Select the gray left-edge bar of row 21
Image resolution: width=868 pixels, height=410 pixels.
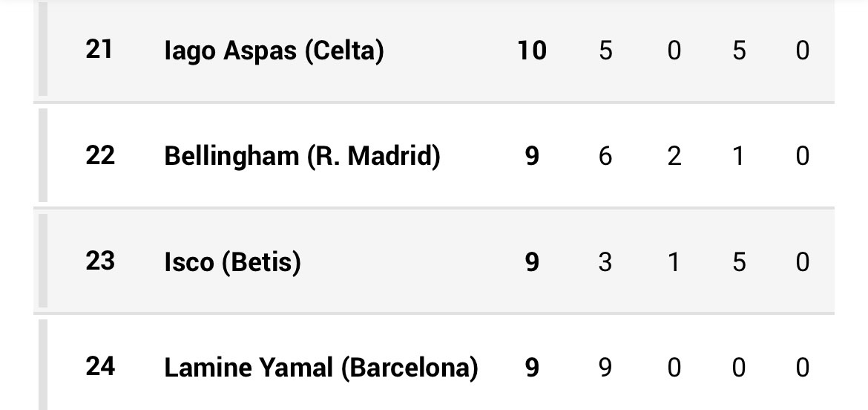coord(43,49)
